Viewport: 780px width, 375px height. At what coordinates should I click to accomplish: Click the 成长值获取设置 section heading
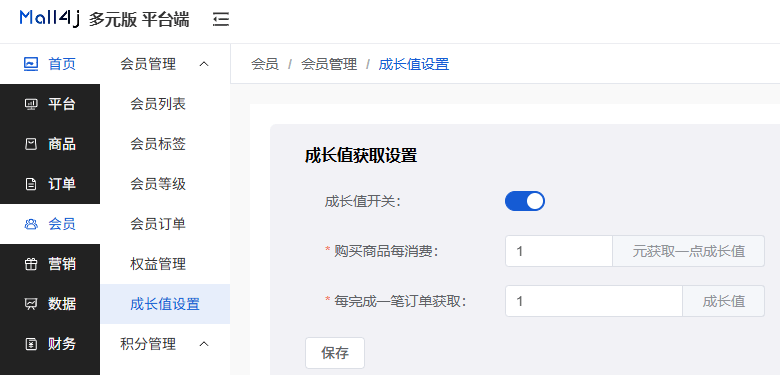(x=361, y=156)
